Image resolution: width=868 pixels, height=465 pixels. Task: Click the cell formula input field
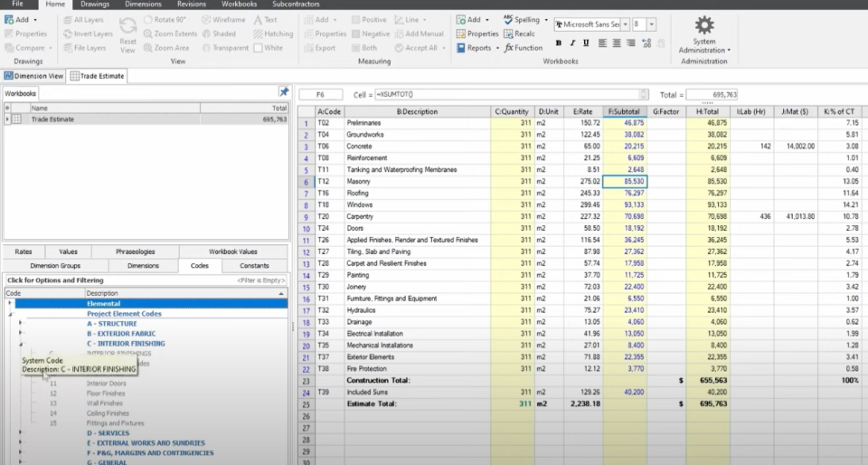508,95
